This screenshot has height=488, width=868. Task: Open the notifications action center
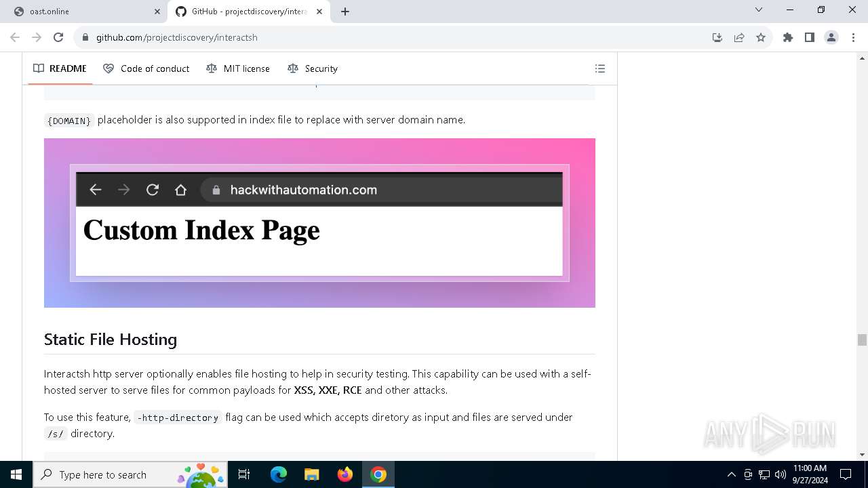846,474
